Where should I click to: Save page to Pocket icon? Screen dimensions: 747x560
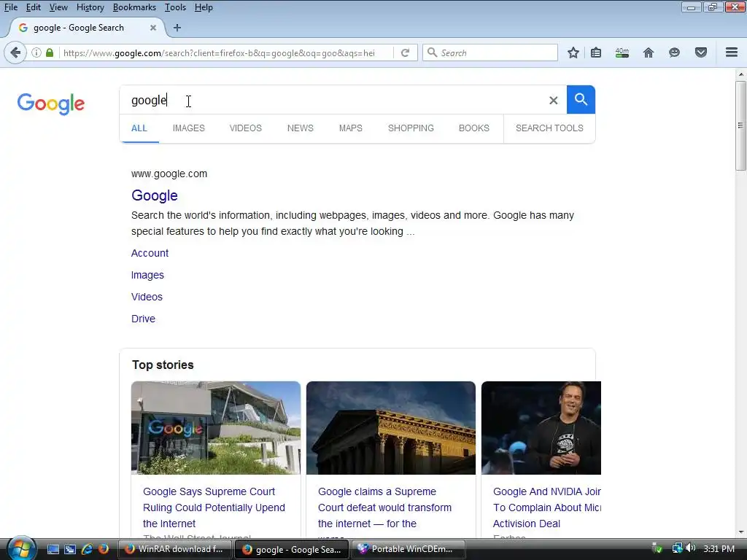(x=701, y=52)
